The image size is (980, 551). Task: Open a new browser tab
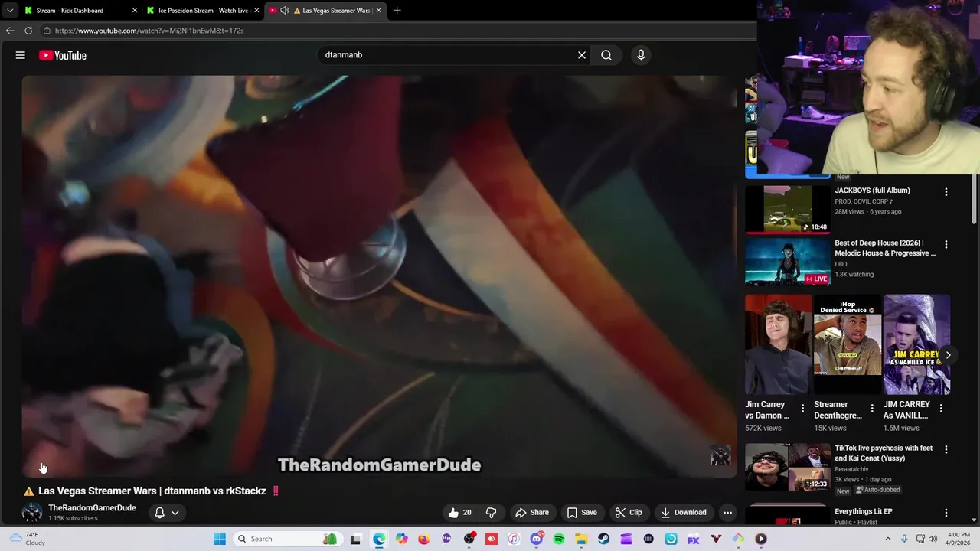coord(397,11)
